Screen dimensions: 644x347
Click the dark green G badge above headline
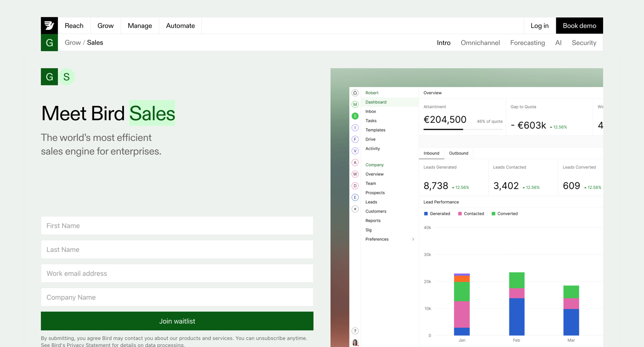[49, 77]
